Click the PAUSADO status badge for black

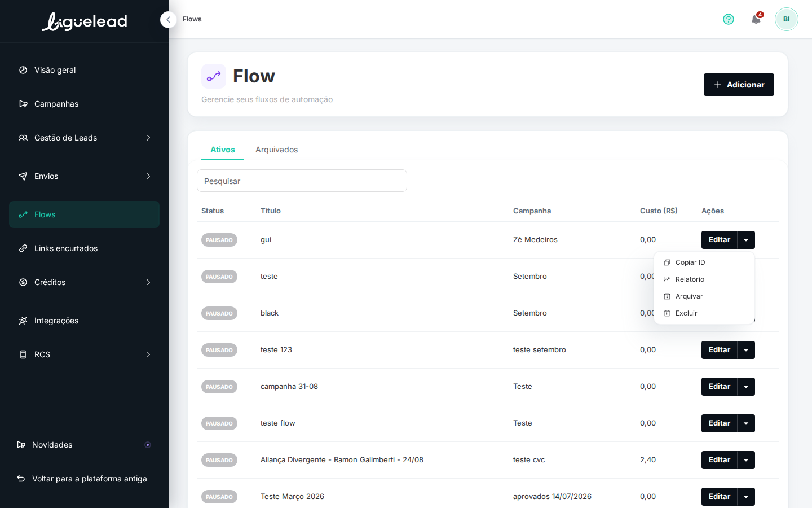(219, 313)
